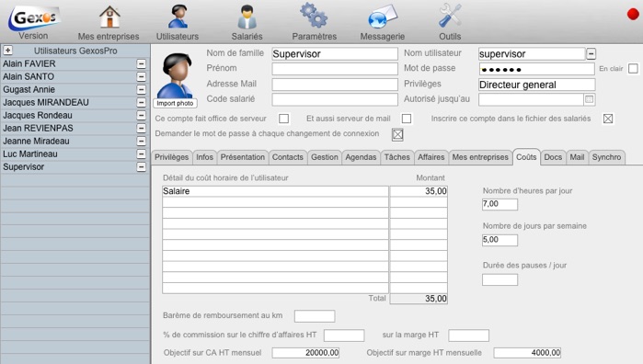
Task: Click the Salaire cost row label
Action: click(x=275, y=191)
